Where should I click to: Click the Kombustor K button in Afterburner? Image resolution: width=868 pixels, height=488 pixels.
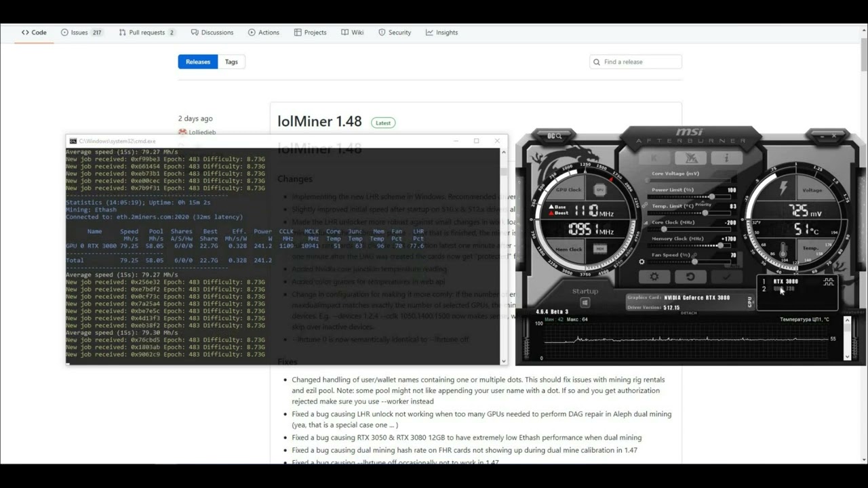[x=654, y=157]
